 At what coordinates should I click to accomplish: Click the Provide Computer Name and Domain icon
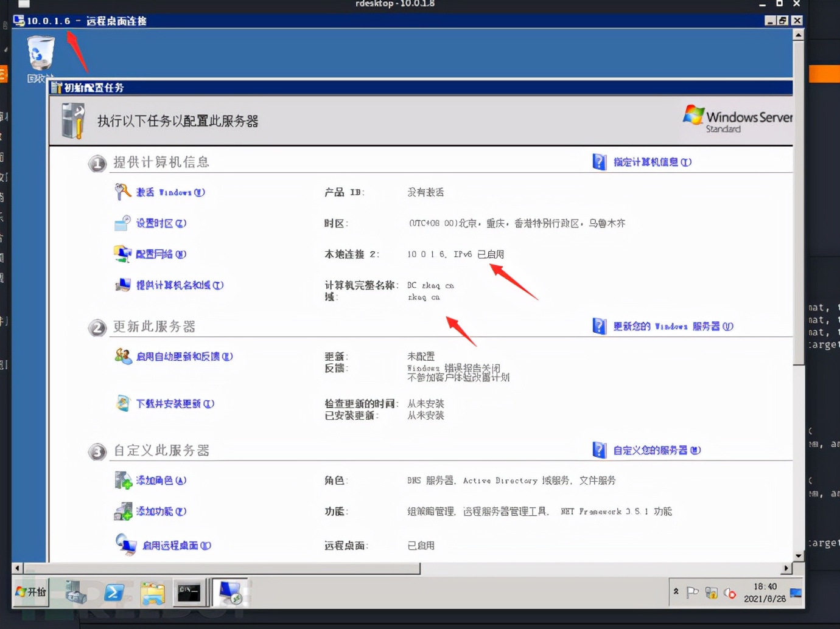(124, 285)
